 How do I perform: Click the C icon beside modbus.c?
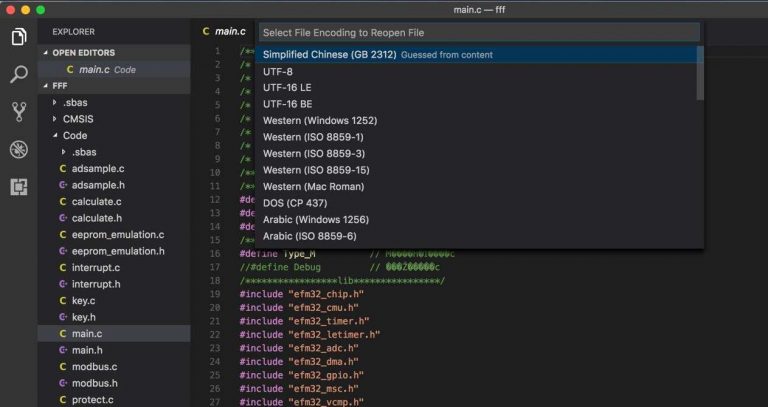[x=63, y=367]
